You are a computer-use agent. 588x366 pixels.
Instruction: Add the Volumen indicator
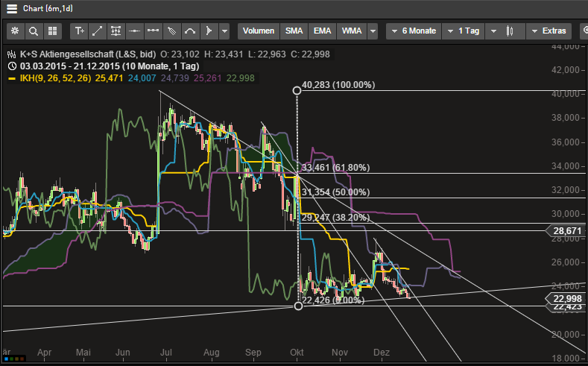click(259, 31)
